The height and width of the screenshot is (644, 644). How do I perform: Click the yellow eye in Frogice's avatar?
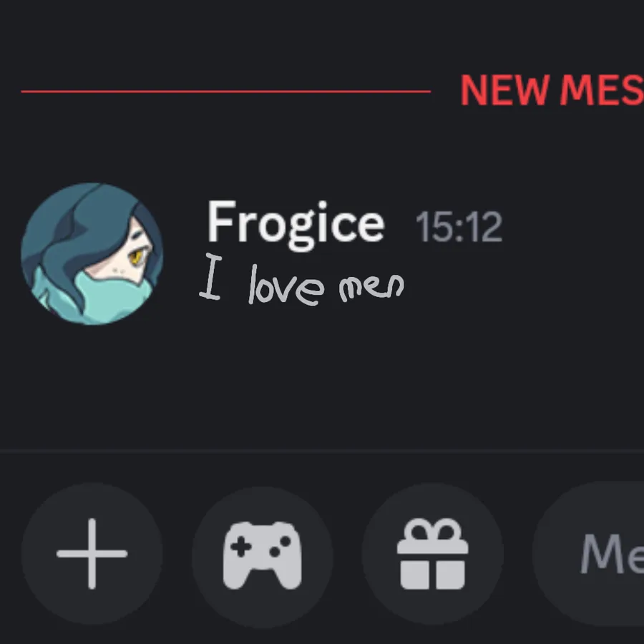pos(135,258)
